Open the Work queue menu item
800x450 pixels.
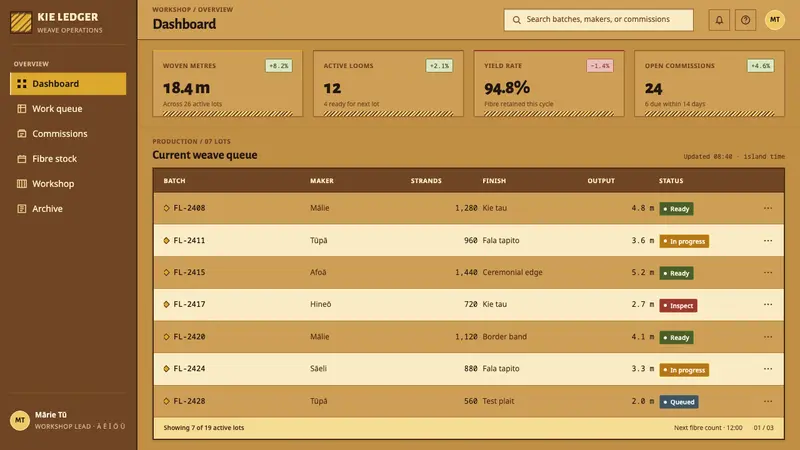68,109
